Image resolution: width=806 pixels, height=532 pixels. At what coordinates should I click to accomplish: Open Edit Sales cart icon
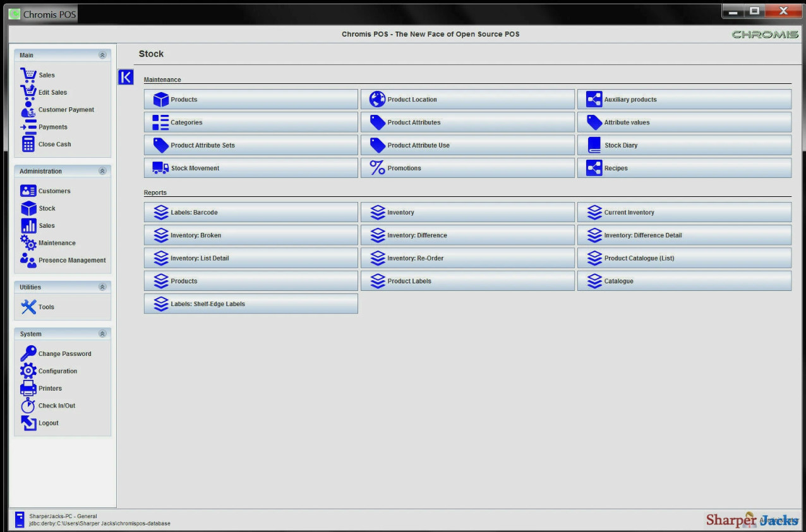point(28,92)
